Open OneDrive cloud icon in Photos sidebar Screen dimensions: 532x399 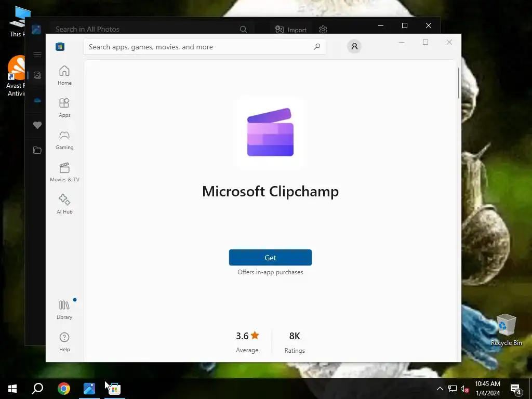[x=37, y=100]
